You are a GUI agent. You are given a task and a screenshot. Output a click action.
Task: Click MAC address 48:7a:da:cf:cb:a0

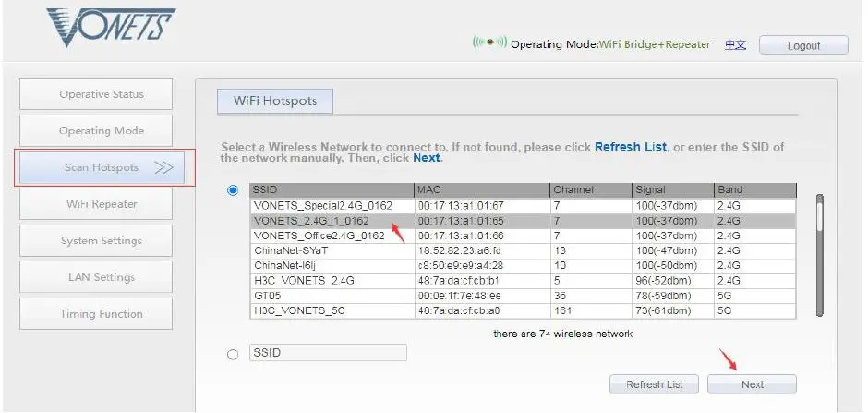click(x=459, y=311)
